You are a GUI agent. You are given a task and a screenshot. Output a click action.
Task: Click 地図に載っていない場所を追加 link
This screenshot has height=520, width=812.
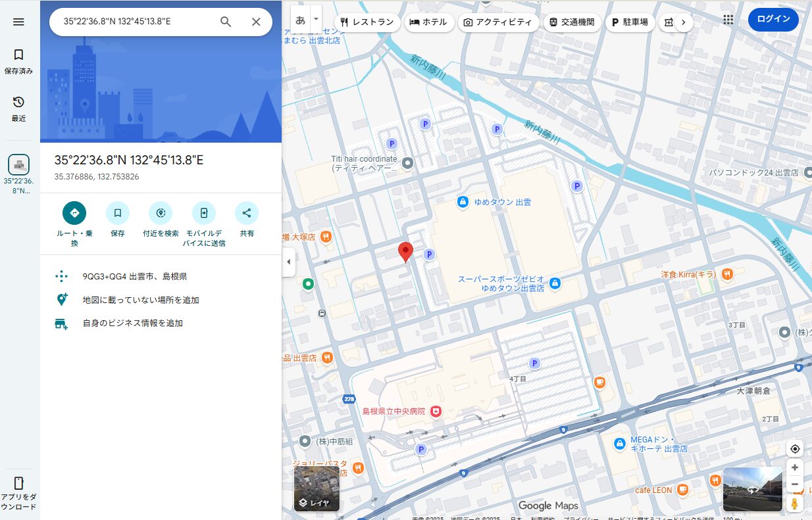point(140,300)
